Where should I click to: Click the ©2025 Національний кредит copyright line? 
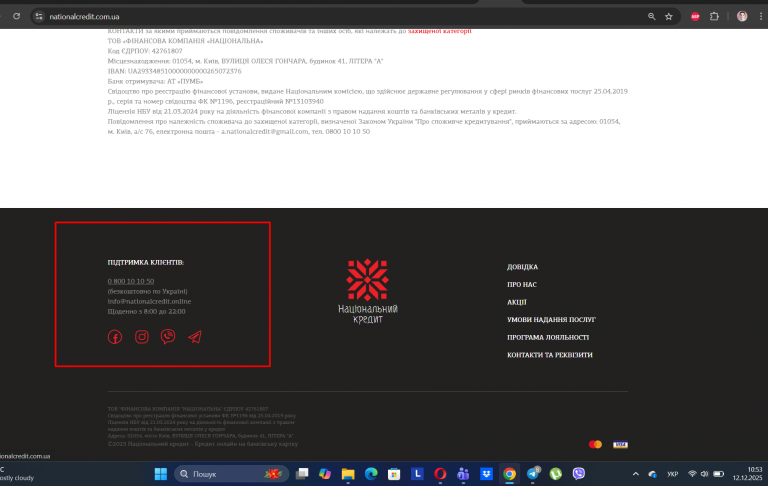pos(203,444)
